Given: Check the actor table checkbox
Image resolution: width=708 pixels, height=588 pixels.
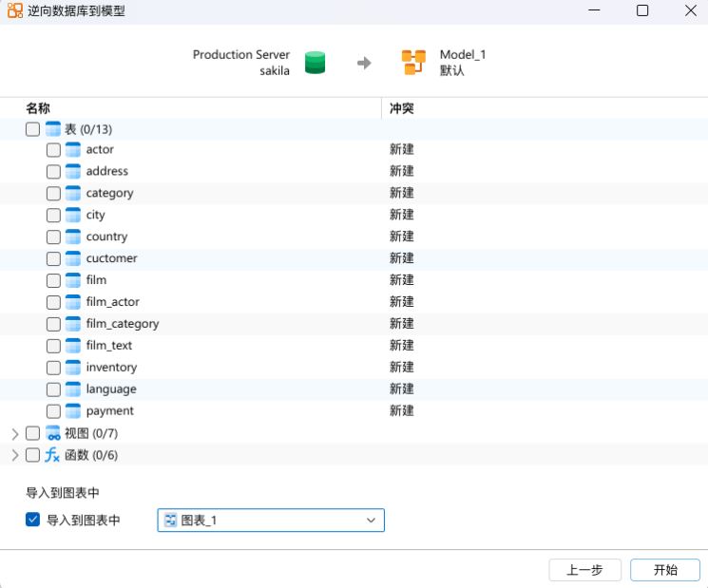Looking at the screenshot, I should point(53,150).
